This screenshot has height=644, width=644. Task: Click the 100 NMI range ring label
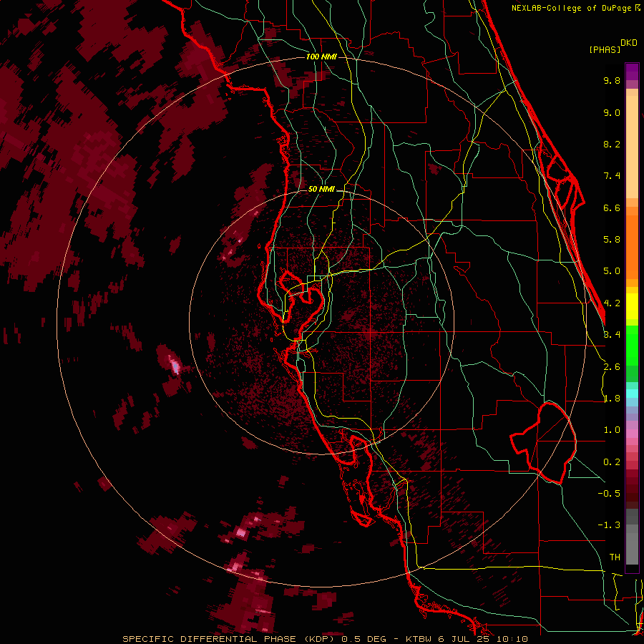[x=321, y=57]
